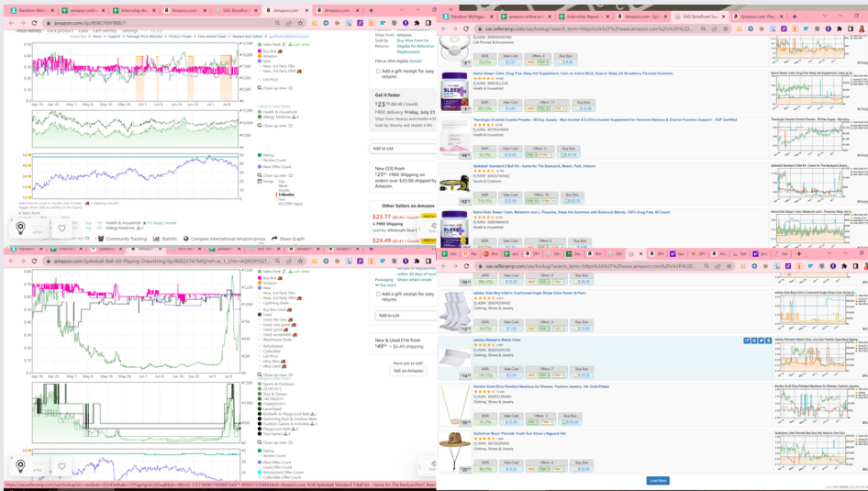Viewport: 868px width, 491px height.
Task: Toggle Sports & Outdoors rank in Spikeball legend
Action: coord(276,384)
